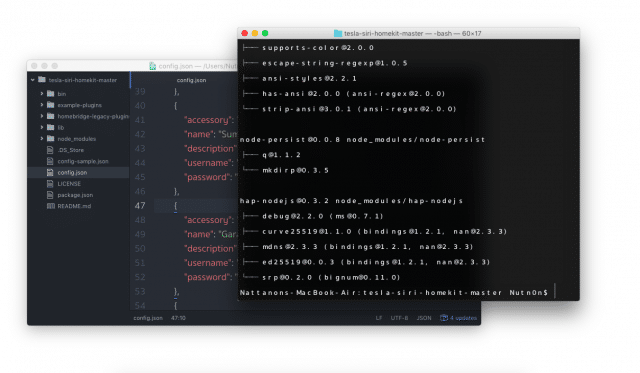
Task: Expand the homebridge-legacy-plugins folder arrow
Action: [x=42, y=116]
